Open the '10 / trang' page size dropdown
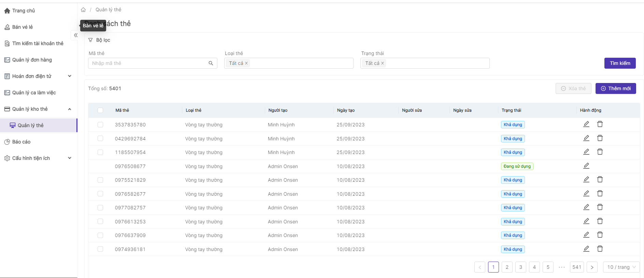 pyautogui.click(x=621, y=267)
